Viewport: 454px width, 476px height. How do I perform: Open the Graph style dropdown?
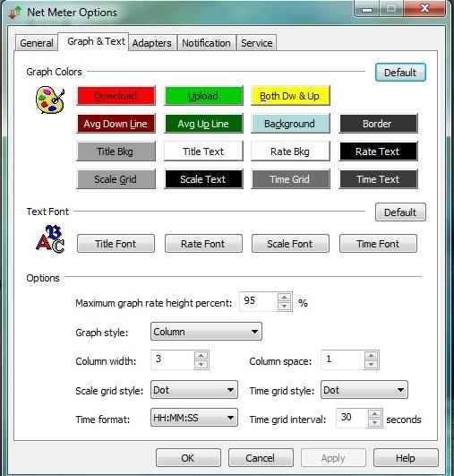click(x=206, y=331)
